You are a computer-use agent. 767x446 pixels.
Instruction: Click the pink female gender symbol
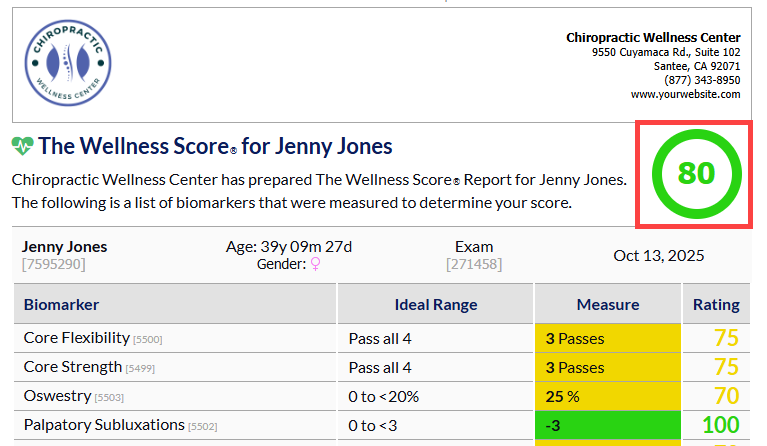point(316,265)
